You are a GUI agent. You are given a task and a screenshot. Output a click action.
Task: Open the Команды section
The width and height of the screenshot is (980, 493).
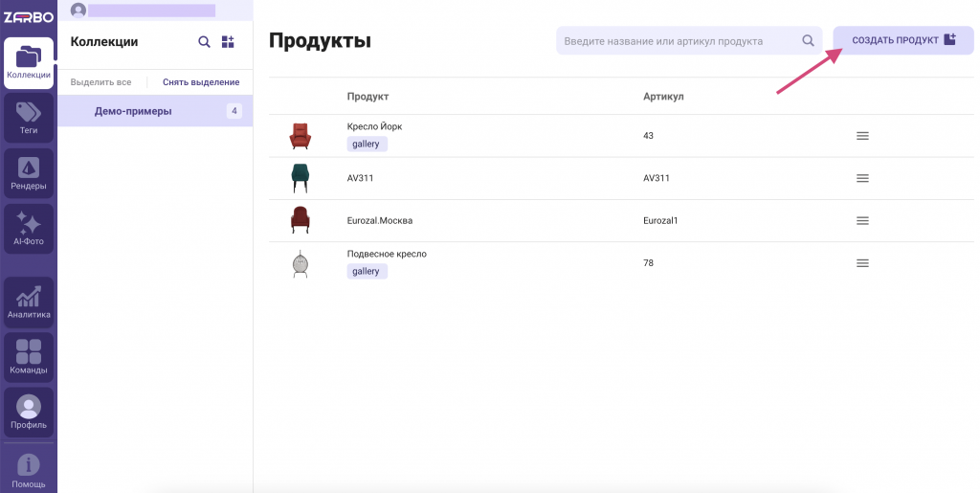click(29, 358)
